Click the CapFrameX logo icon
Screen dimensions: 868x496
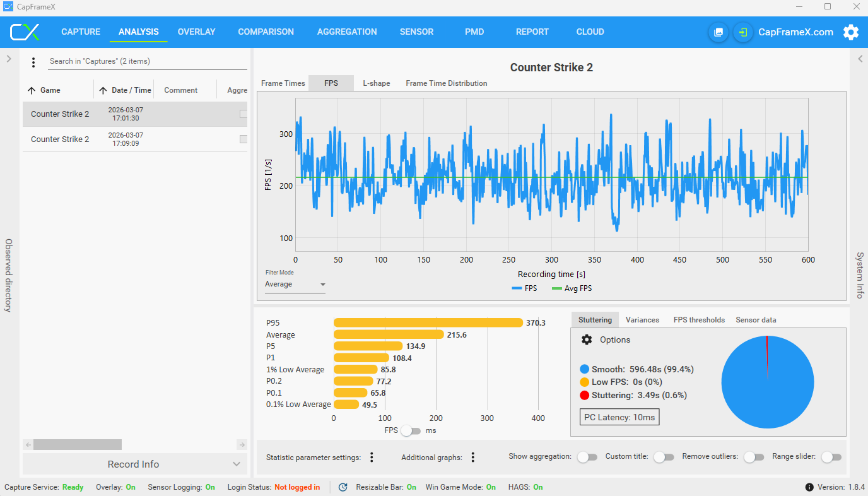pos(25,32)
